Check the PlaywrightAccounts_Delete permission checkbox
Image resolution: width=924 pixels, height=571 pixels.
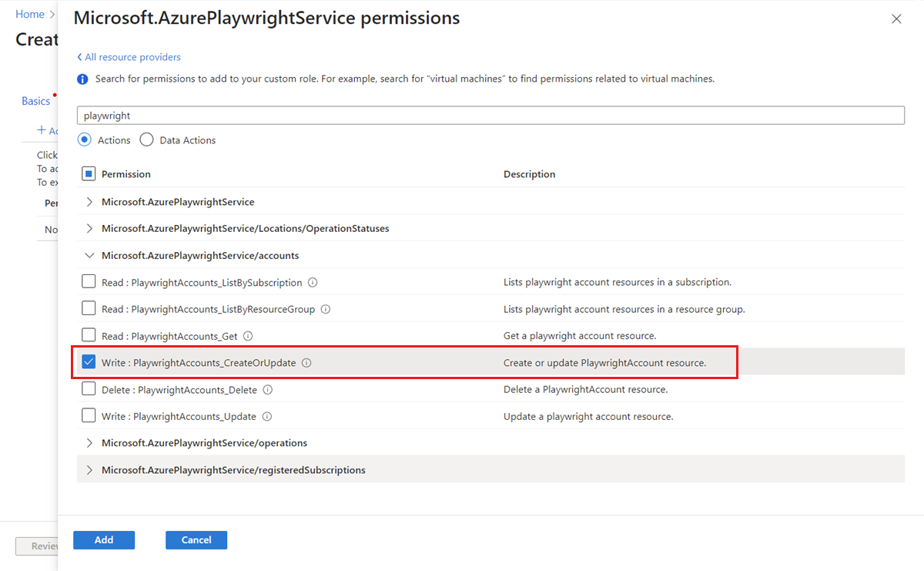click(89, 389)
